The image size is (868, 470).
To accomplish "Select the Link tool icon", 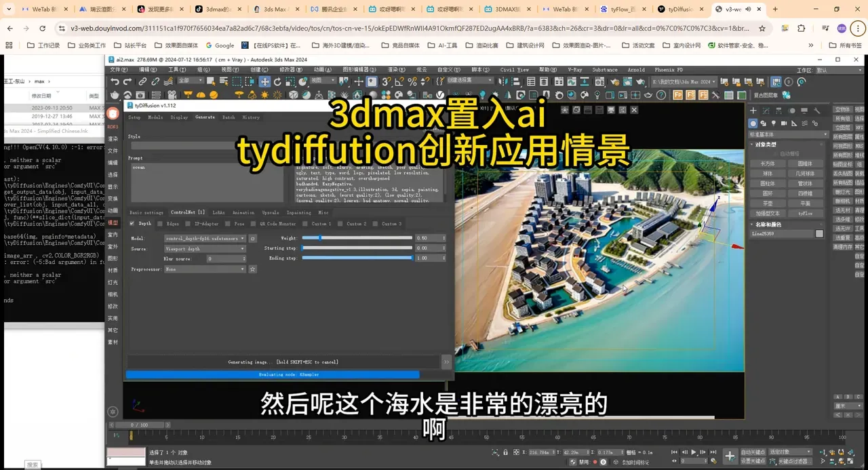I will tap(142, 82).
